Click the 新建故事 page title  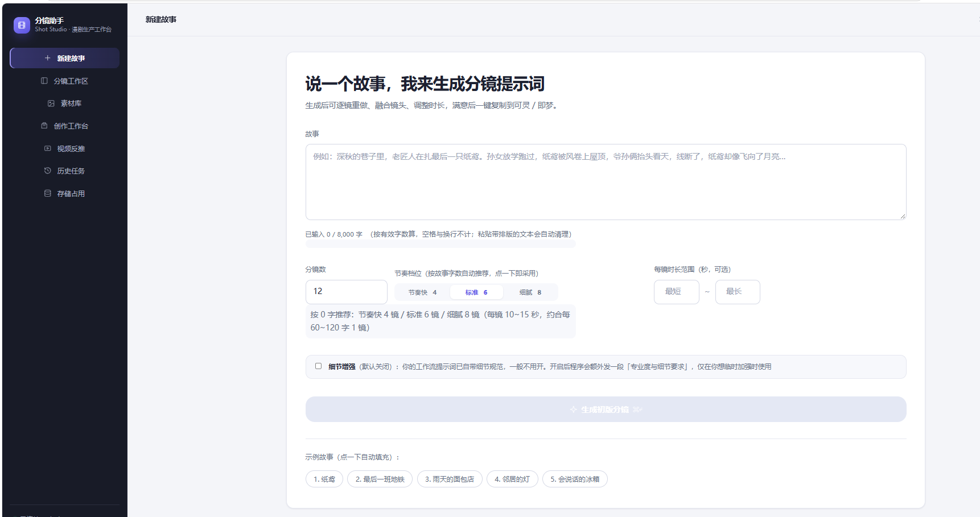[x=161, y=19]
